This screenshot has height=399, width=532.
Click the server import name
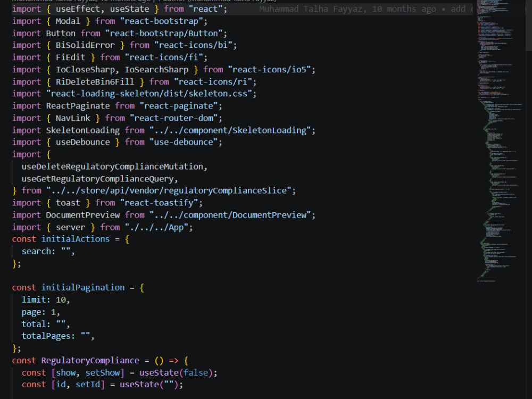[70, 227]
